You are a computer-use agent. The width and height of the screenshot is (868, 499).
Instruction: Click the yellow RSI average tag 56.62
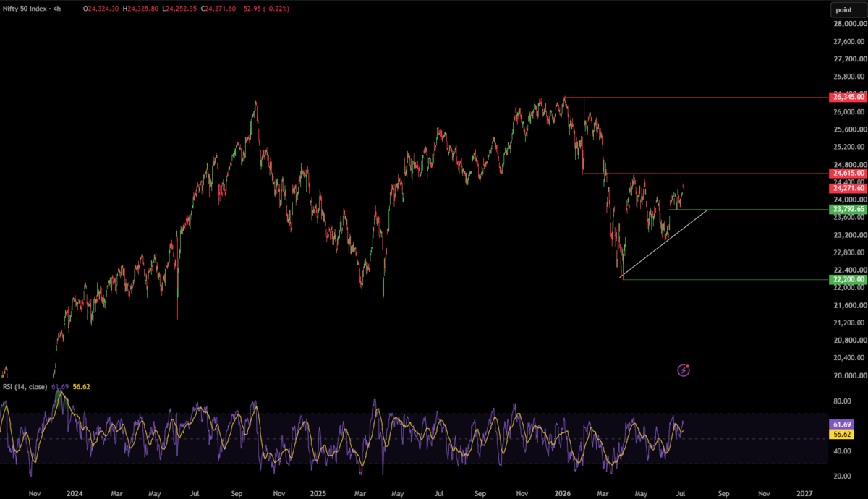pos(841,434)
